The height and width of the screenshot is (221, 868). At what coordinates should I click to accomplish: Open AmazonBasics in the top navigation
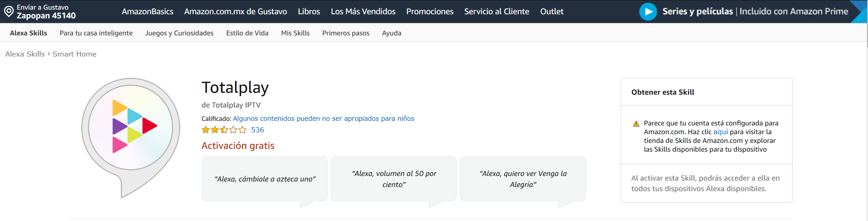[147, 11]
